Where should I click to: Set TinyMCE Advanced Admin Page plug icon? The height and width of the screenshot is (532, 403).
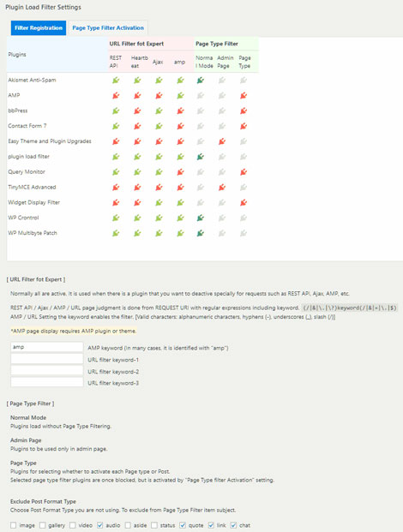point(222,188)
